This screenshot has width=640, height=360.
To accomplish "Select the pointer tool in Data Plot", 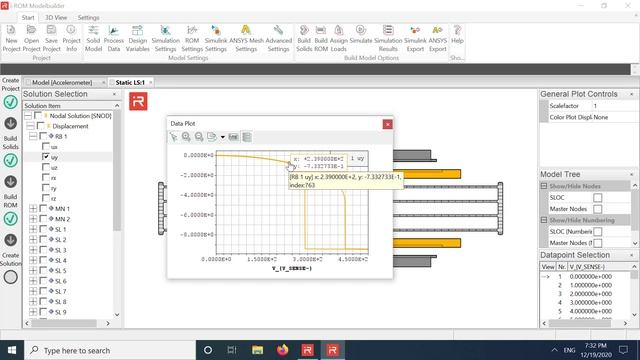I will tap(174, 137).
